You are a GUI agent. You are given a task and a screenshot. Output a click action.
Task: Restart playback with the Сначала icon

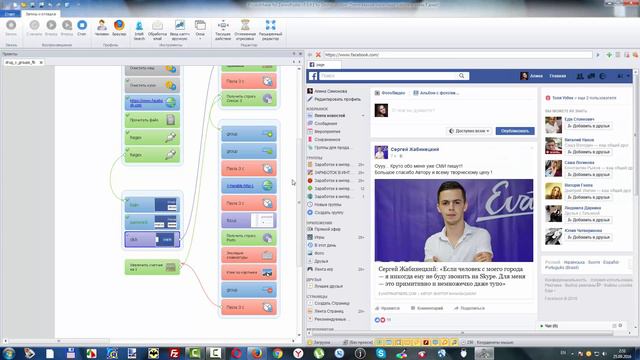coord(34,25)
